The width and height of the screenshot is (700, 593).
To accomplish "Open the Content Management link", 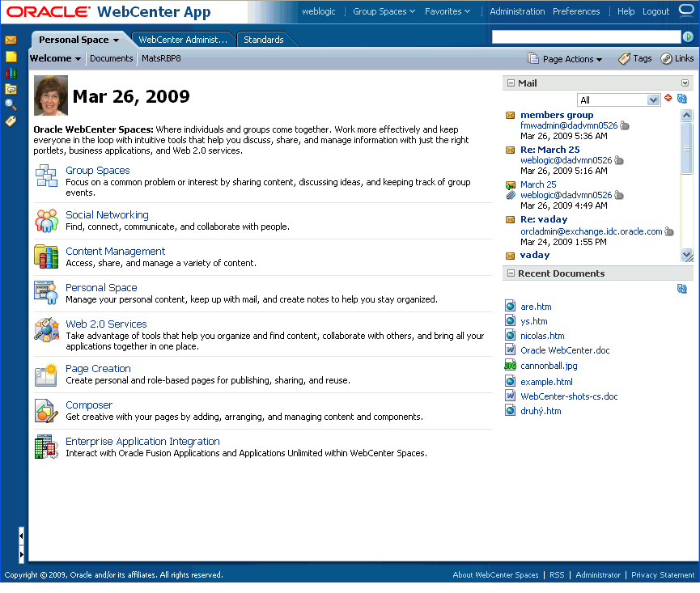I will (x=115, y=252).
